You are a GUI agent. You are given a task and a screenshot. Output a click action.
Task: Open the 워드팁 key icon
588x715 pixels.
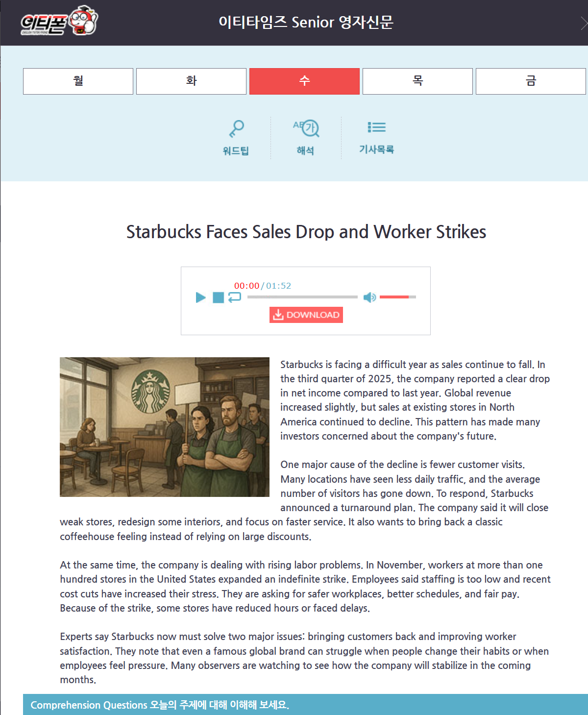(236, 129)
